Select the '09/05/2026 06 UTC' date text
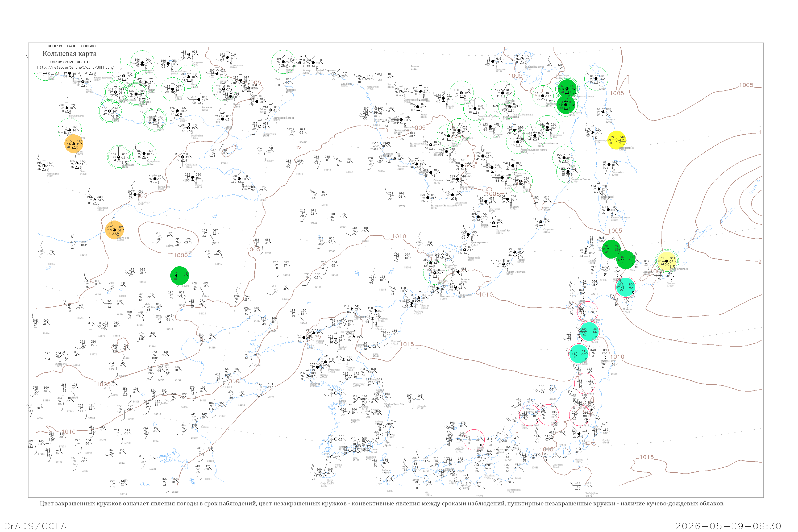The width and height of the screenshot is (798, 532). pyautogui.click(x=70, y=62)
